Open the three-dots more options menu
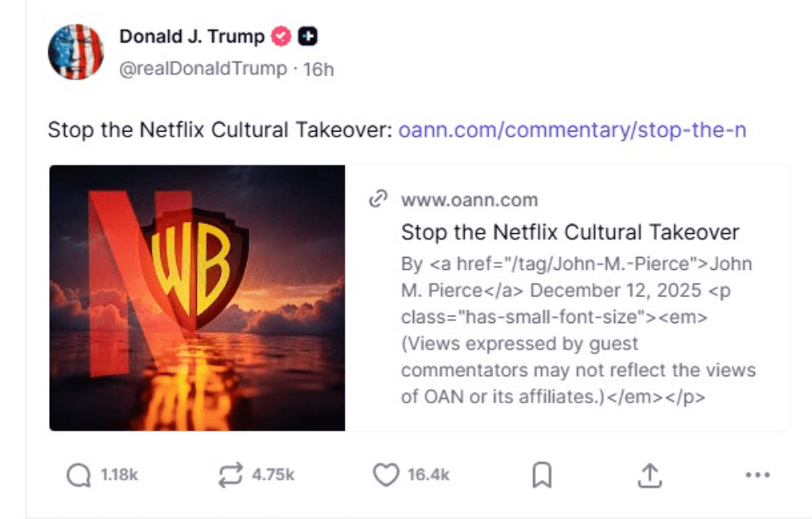812x519 pixels. [757, 475]
